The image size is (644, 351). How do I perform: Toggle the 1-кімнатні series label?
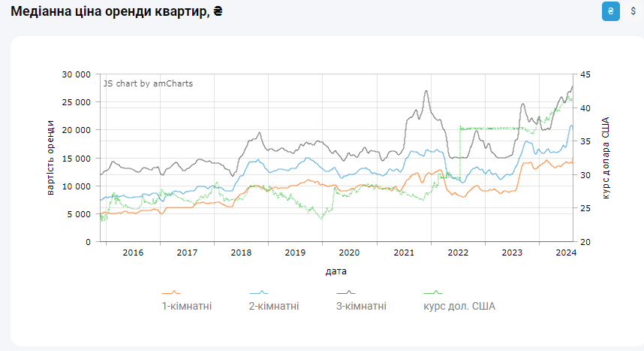click(187, 307)
